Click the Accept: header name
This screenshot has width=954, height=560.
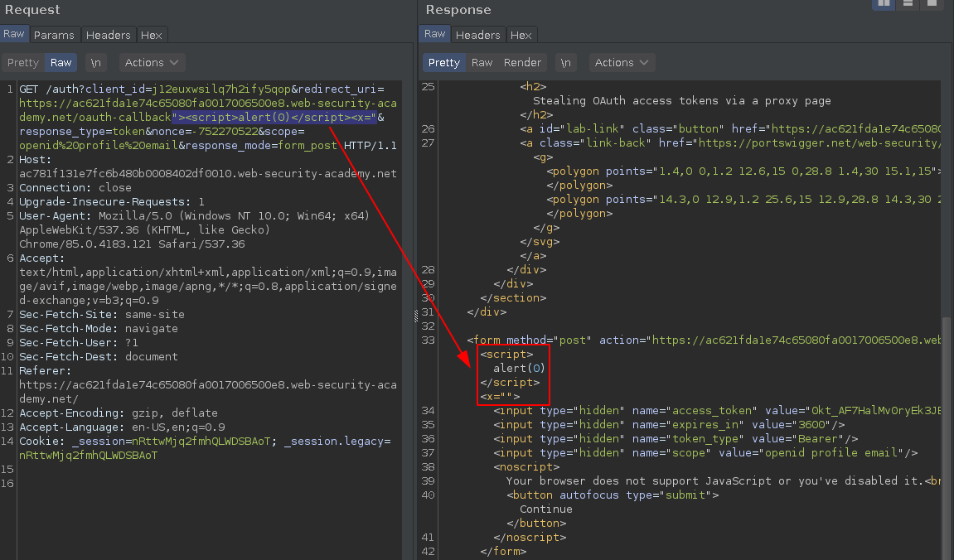42,258
